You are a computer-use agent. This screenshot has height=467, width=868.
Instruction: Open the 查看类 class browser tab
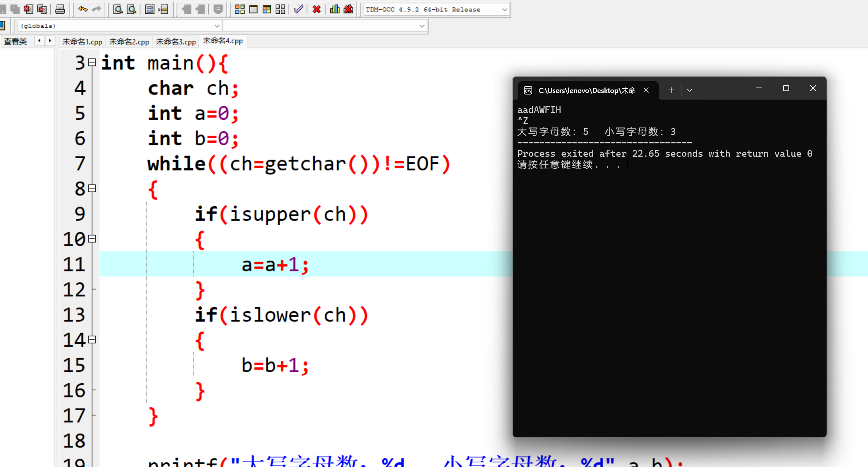(x=16, y=41)
